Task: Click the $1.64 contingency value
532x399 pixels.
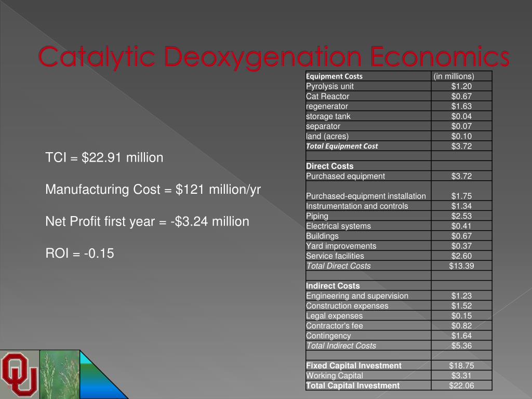Action: click(x=461, y=336)
